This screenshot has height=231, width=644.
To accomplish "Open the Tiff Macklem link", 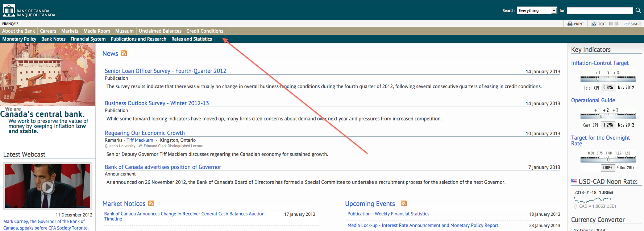I will [x=140, y=140].
